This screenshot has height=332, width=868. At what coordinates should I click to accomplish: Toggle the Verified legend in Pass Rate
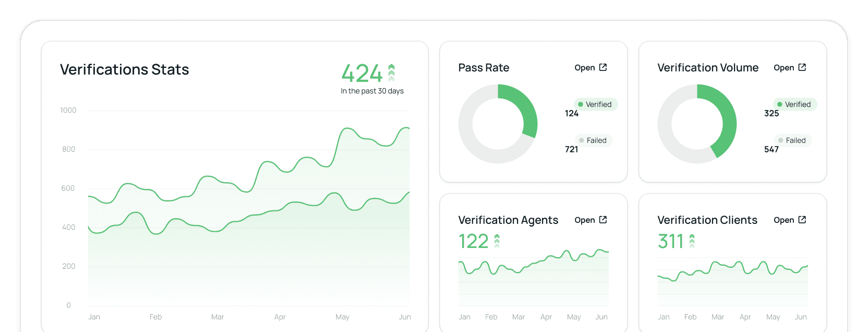pos(596,104)
